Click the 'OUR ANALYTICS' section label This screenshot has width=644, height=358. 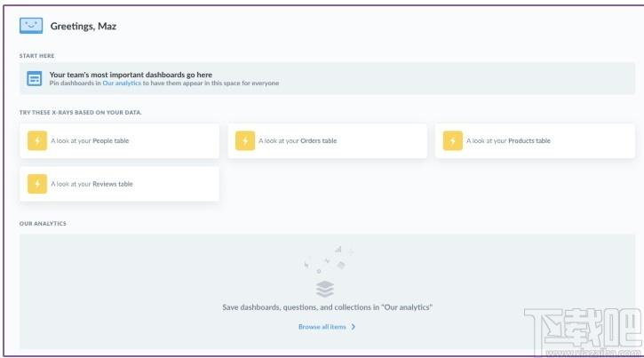pos(43,223)
